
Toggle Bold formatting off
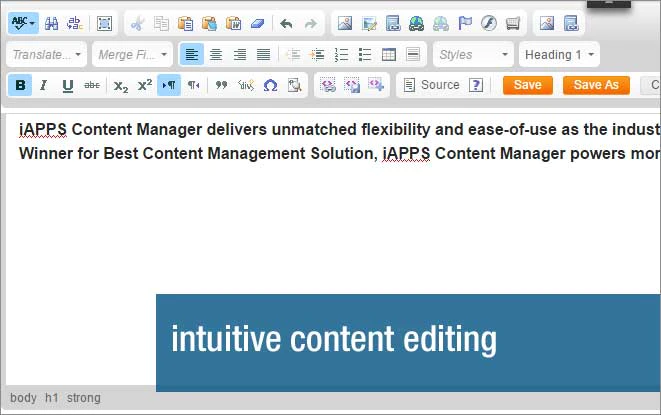click(20, 85)
